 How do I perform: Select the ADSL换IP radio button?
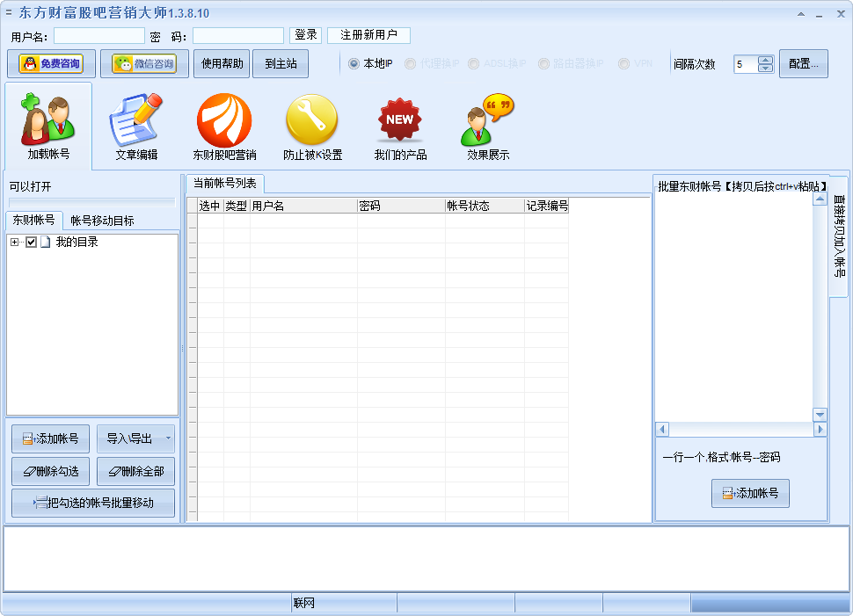tap(474, 64)
